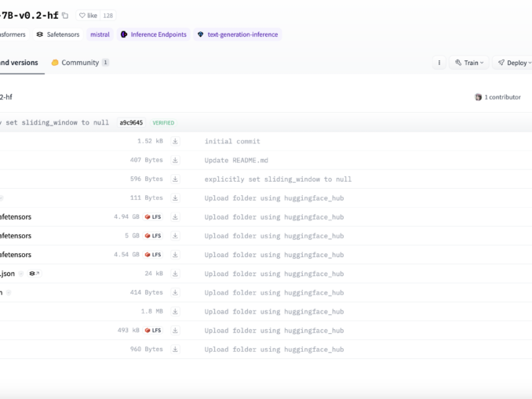Download the 960 Bytes file
Screen dimensions: 532x399
click(175, 349)
